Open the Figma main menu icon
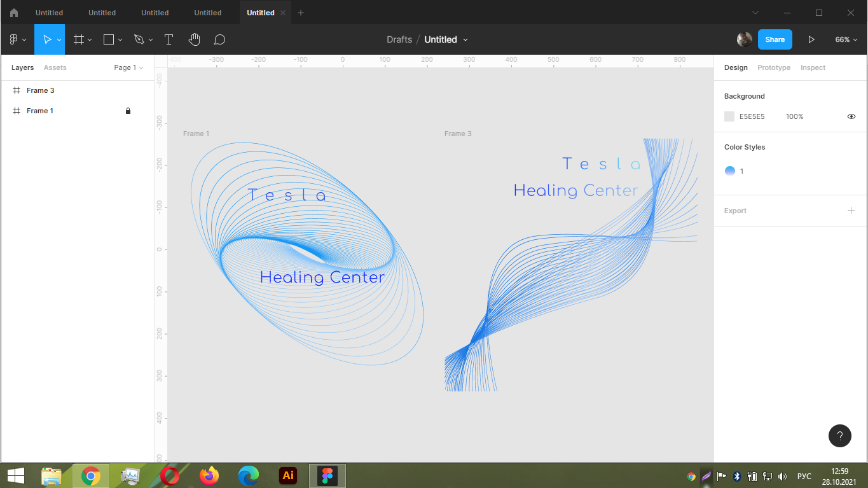This screenshot has width=868, height=488. pyautogui.click(x=13, y=39)
